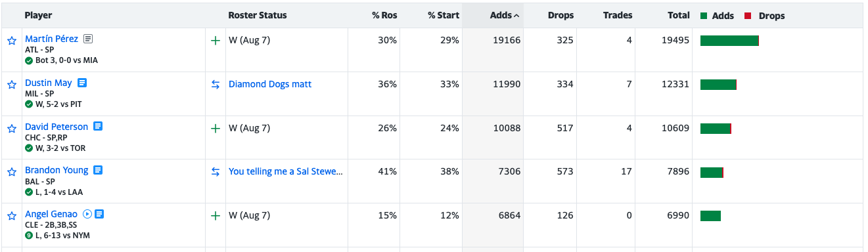Image resolution: width=868 pixels, height=252 pixels.
Task: Click trade arrows icon for Brandon Young
Action: coord(215,172)
